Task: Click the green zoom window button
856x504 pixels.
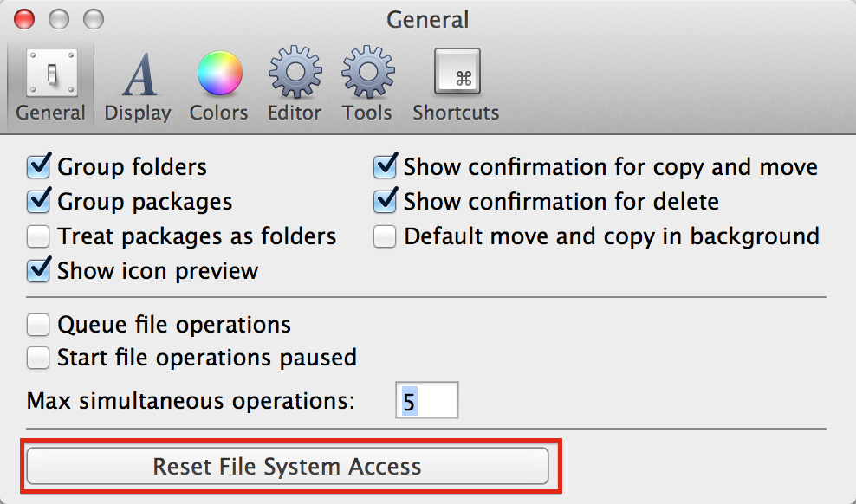Action: coord(93,18)
